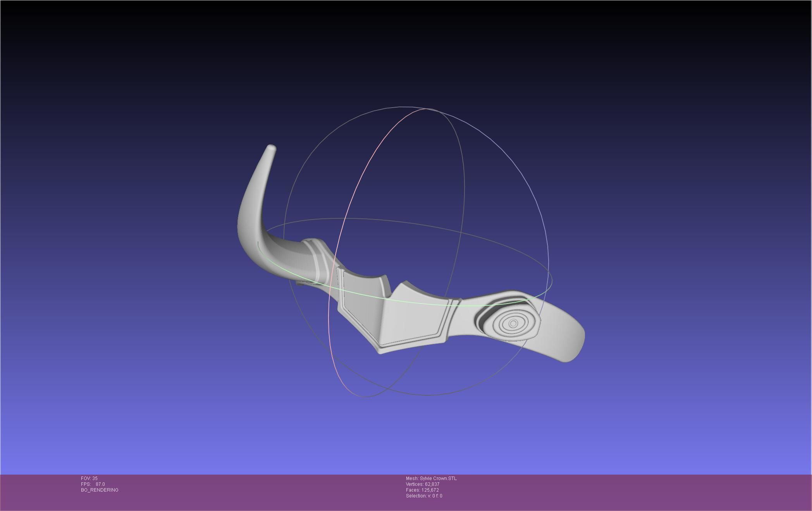Click the Vertices: 62,837 entry
Screen dimensions: 812x511
423,484
